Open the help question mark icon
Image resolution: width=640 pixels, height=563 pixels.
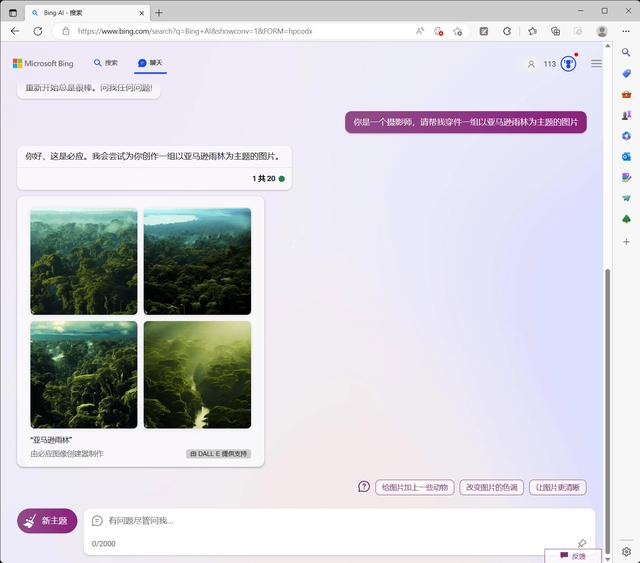point(364,487)
